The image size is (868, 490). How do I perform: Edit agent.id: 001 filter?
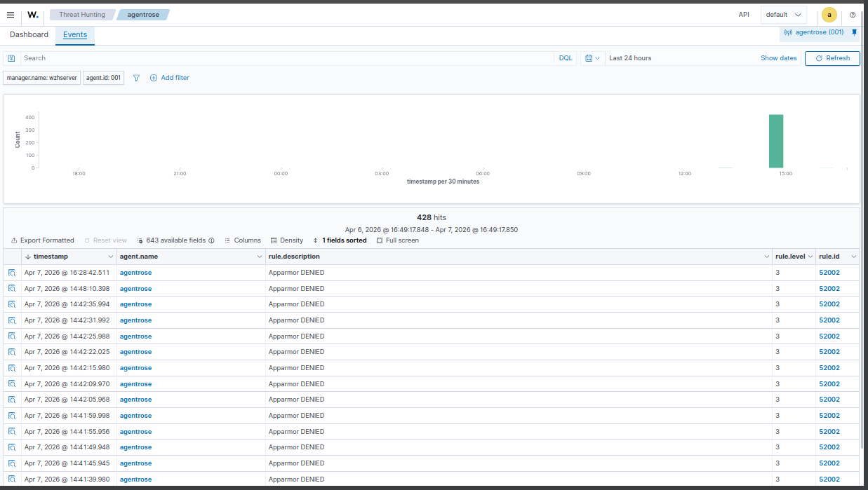tap(104, 78)
